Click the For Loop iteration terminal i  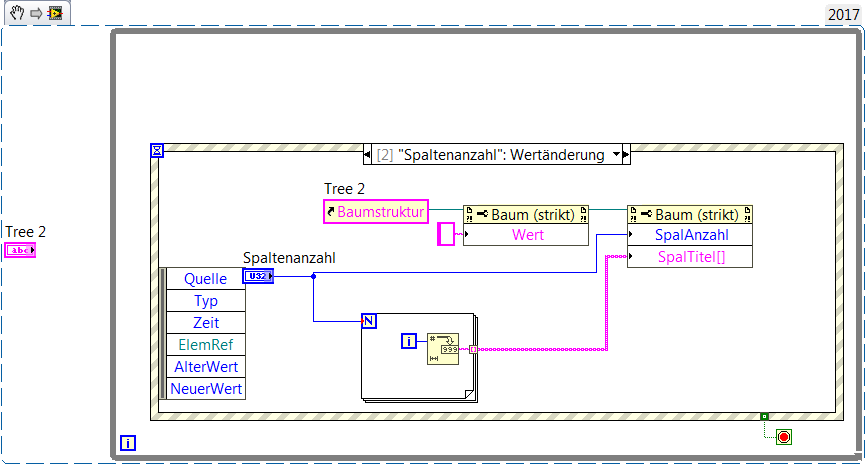(409, 341)
